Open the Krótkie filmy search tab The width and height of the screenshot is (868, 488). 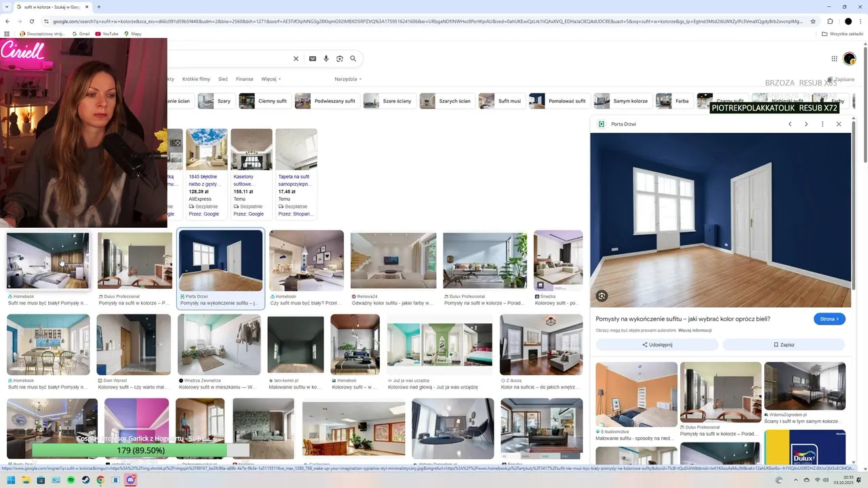[196, 79]
